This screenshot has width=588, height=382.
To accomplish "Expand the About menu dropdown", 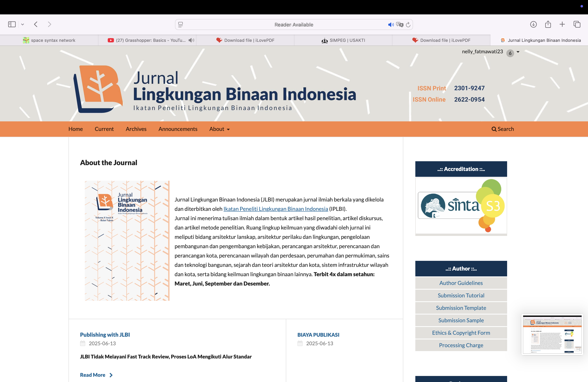I will tap(219, 129).
